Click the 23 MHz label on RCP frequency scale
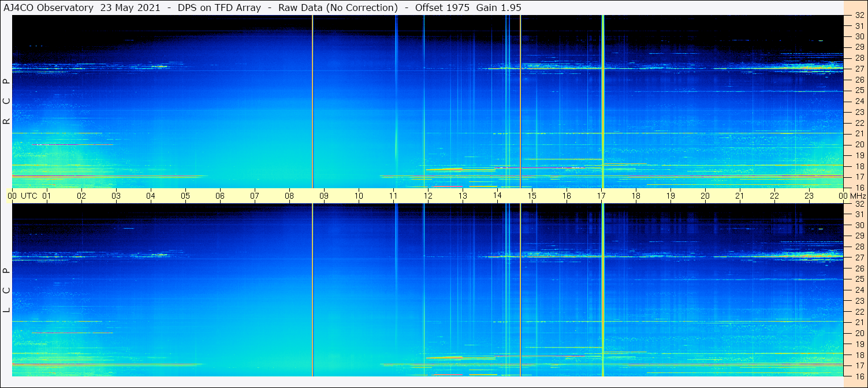 [x=859, y=112]
